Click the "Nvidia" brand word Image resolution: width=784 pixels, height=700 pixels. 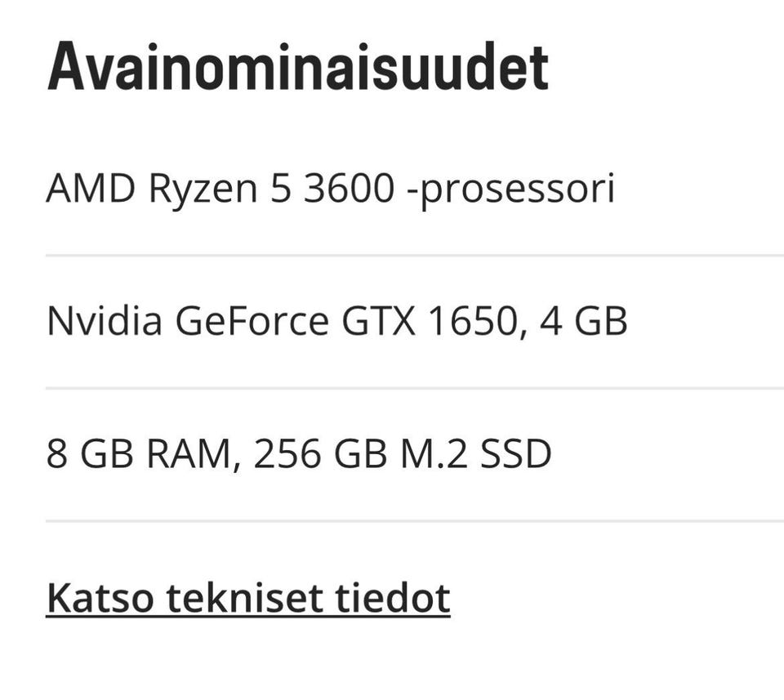pyautogui.click(x=104, y=320)
